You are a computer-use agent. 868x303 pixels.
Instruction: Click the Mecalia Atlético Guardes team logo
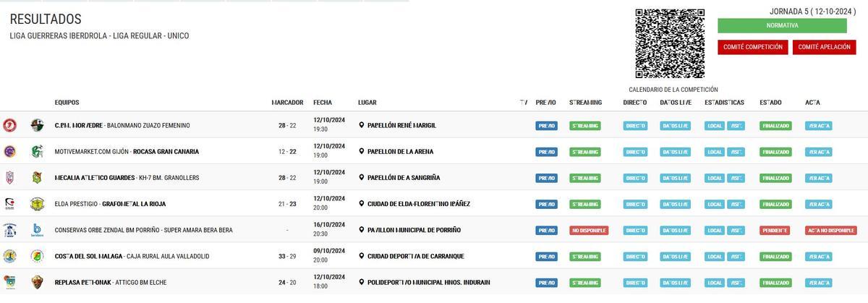click(x=9, y=177)
